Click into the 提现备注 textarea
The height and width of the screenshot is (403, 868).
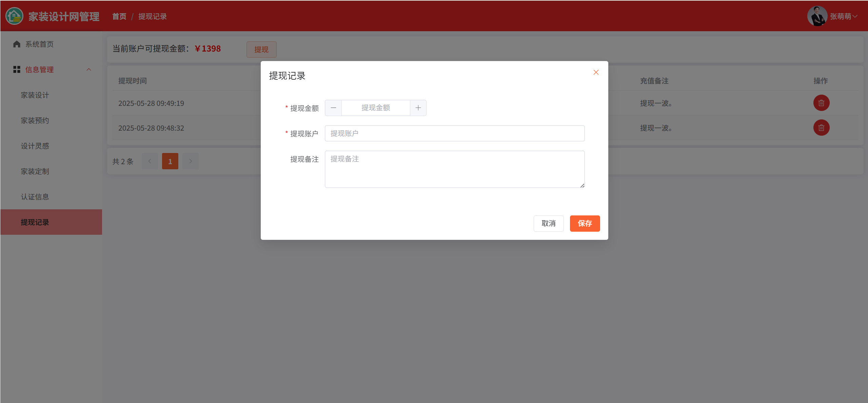tap(454, 169)
